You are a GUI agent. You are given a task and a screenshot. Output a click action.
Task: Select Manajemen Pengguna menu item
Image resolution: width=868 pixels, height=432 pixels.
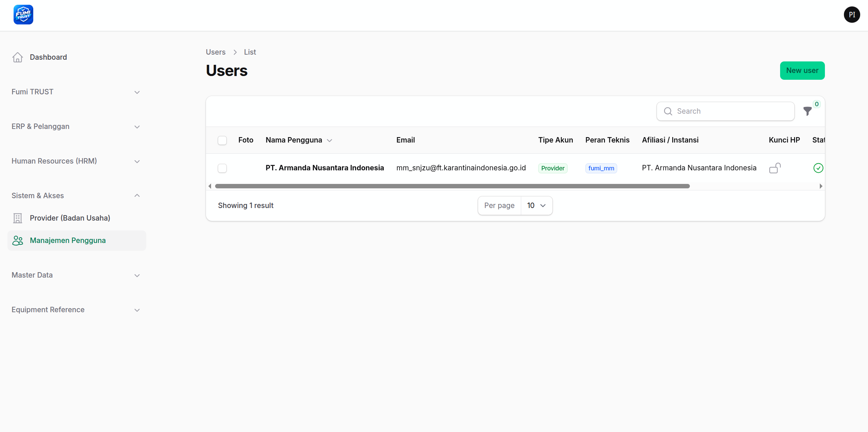77,241
